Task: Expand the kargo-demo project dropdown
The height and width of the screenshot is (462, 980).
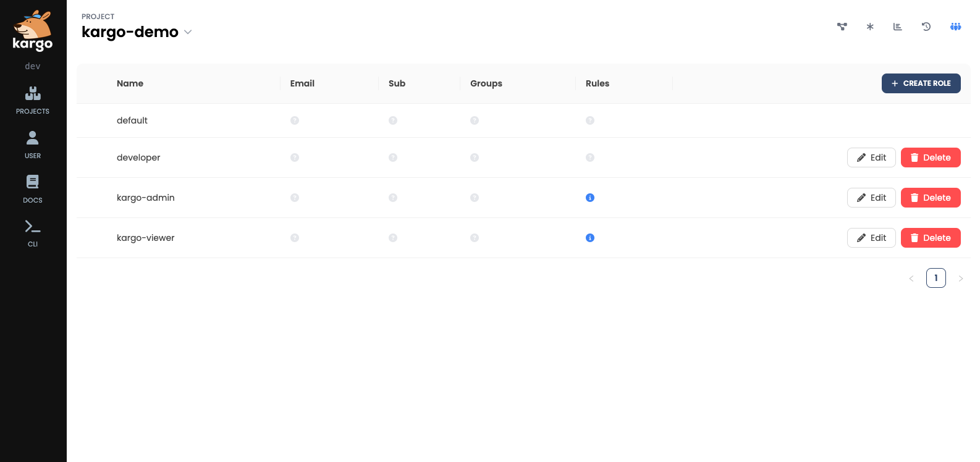Action: pos(188,32)
